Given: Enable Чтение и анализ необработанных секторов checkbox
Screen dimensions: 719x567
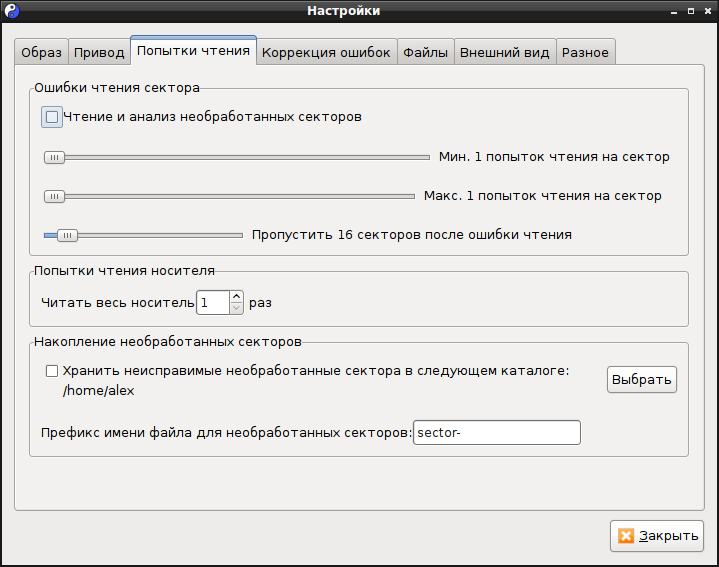Looking at the screenshot, I should 52,117.
